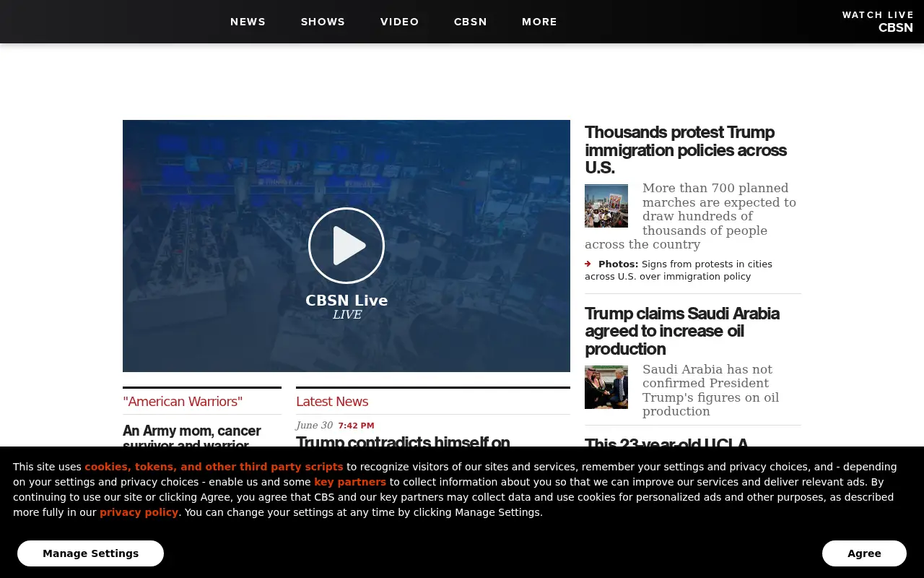Play the CBSN Live video
The height and width of the screenshot is (578, 924).
pos(346,246)
